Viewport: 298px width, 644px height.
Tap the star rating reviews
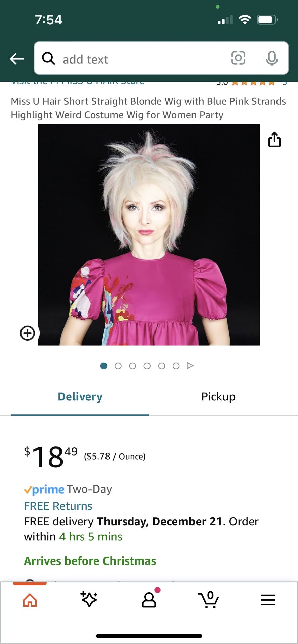[x=254, y=83]
